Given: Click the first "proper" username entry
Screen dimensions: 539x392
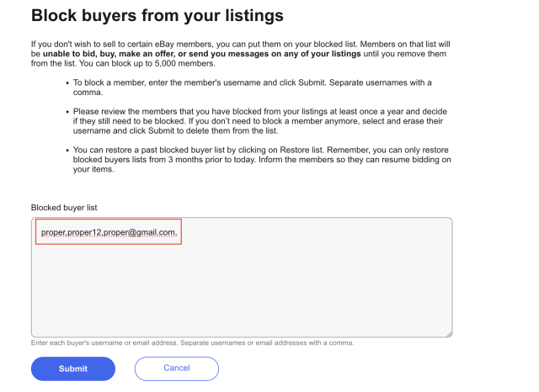Looking at the screenshot, I should pyautogui.click(x=53, y=232).
